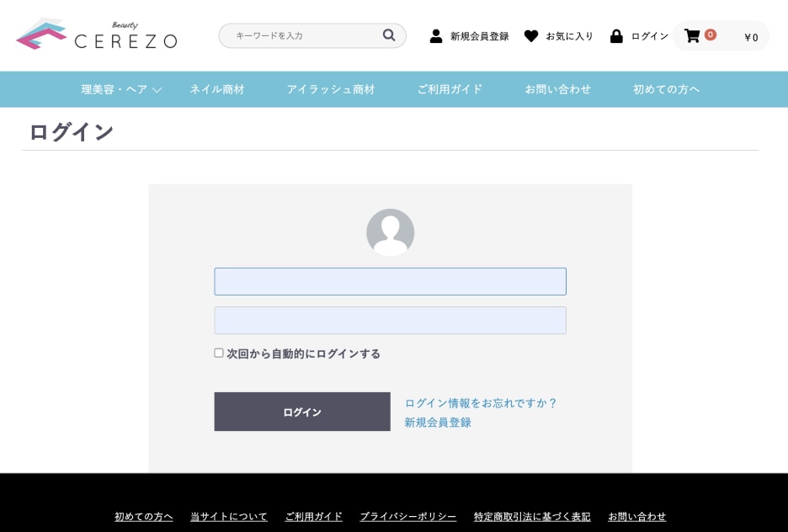Open footer link プライバシーポリシー
The width and height of the screenshot is (788, 532).
pyautogui.click(x=408, y=516)
